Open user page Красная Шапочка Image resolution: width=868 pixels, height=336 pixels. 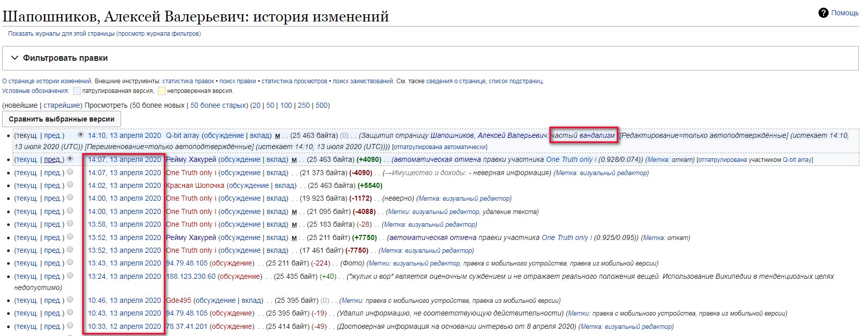click(x=195, y=185)
